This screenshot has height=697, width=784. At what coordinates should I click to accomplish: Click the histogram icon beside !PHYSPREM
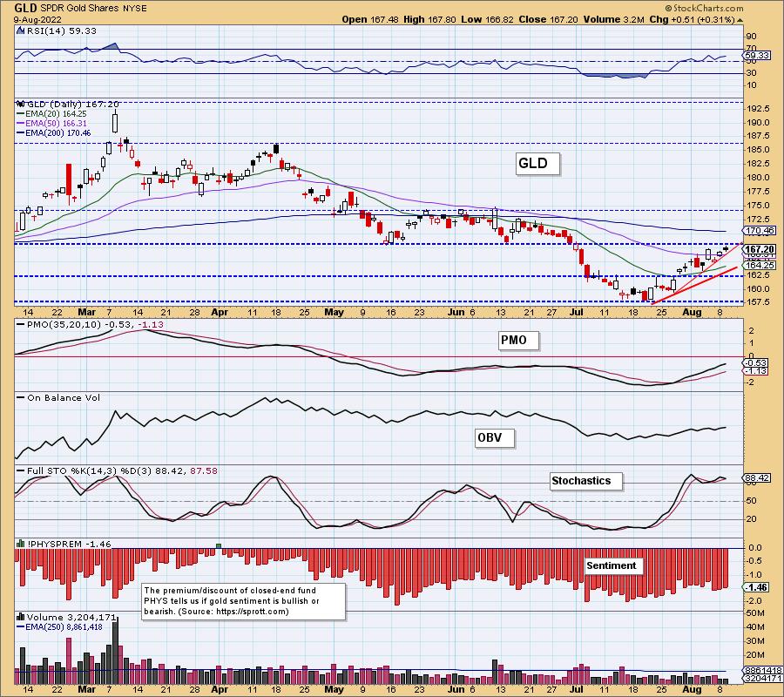[x=21, y=544]
